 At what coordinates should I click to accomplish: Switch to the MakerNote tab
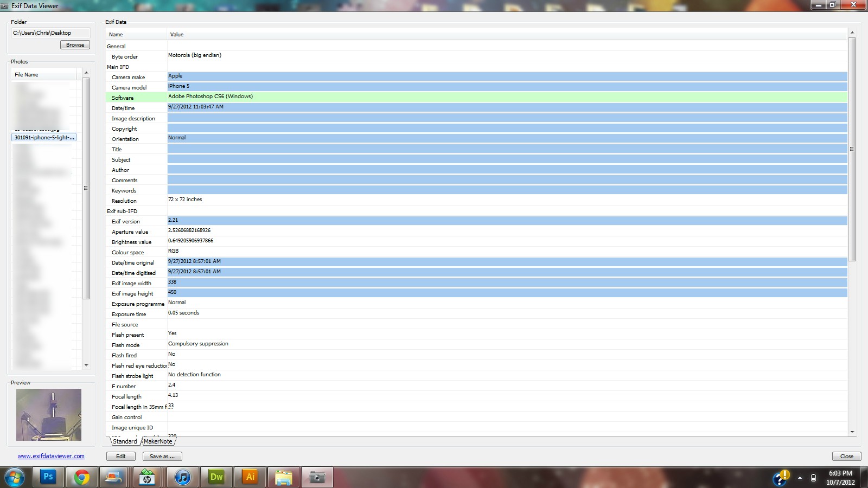tap(158, 441)
